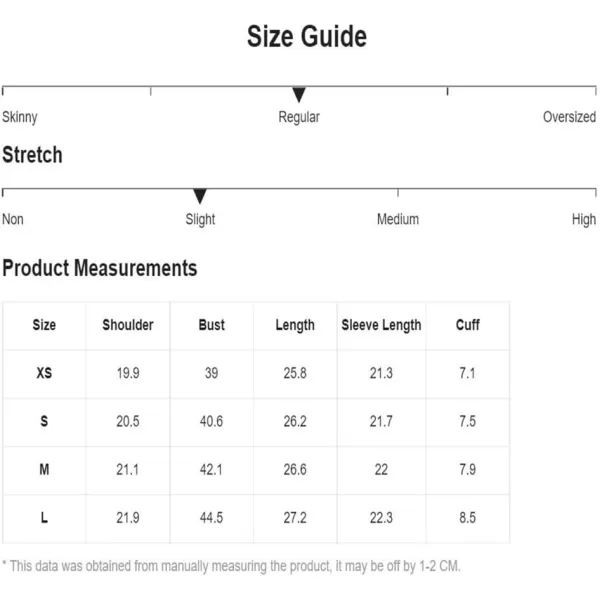Click the S bust value 40.6
The width and height of the screenshot is (600, 600).
point(211,421)
